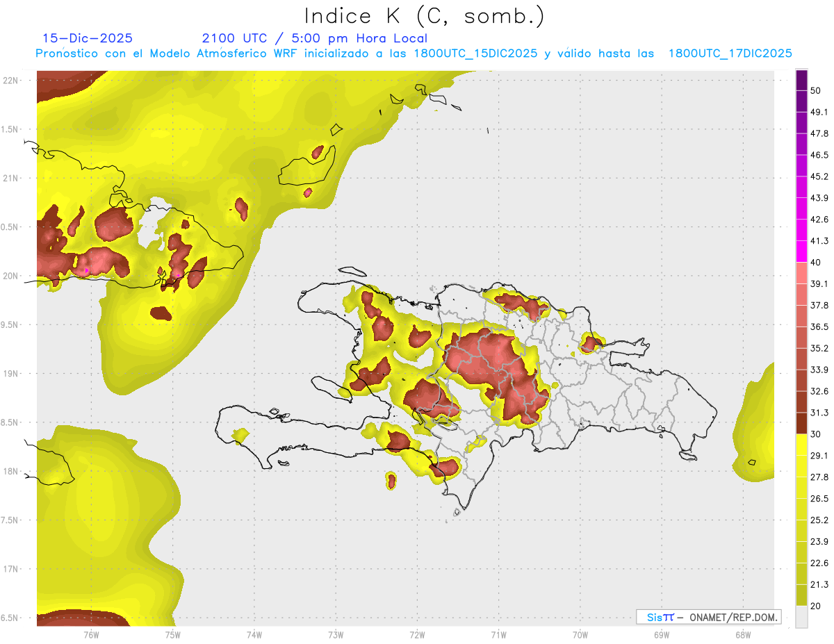
Task: Click the color bar value 45.2
Action: click(819, 176)
